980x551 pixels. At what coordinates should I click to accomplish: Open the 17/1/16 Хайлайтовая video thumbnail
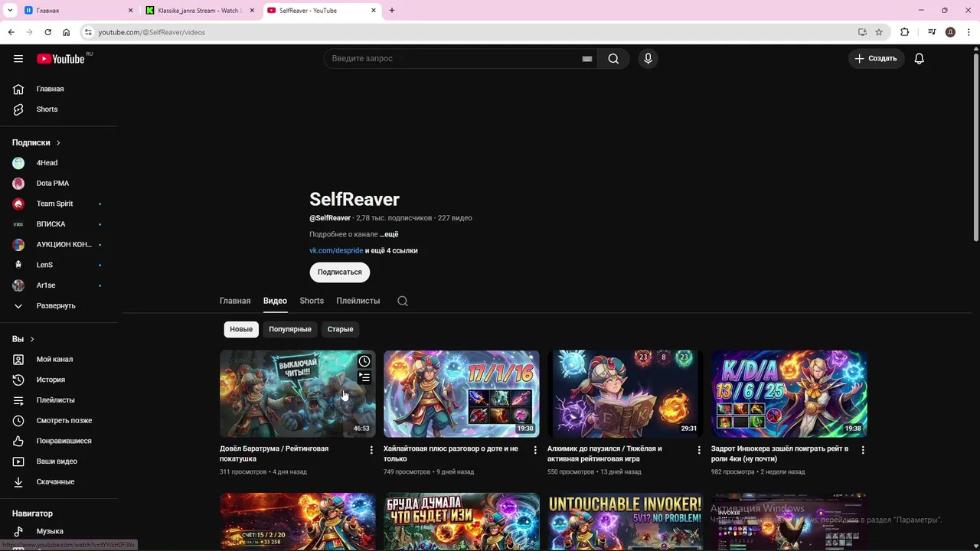[462, 394]
